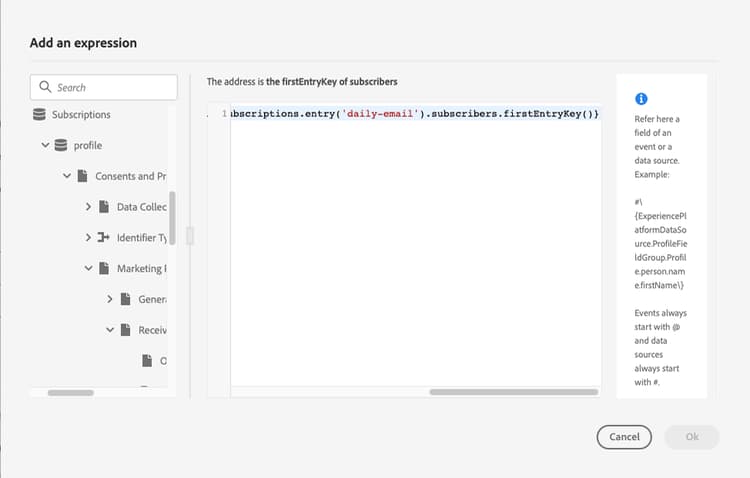The image size is (750, 478).
Task: Click 'The address is the firstEntryKey' description
Action: click(302, 82)
